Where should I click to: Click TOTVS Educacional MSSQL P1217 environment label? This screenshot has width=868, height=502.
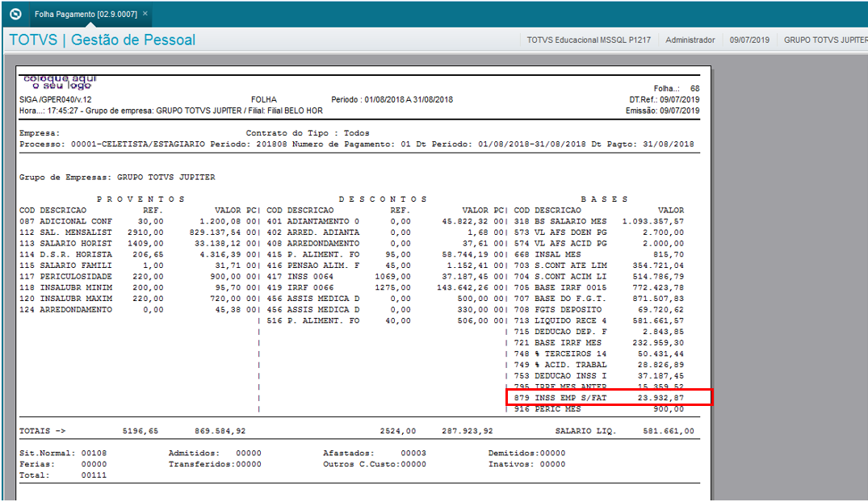pos(589,40)
